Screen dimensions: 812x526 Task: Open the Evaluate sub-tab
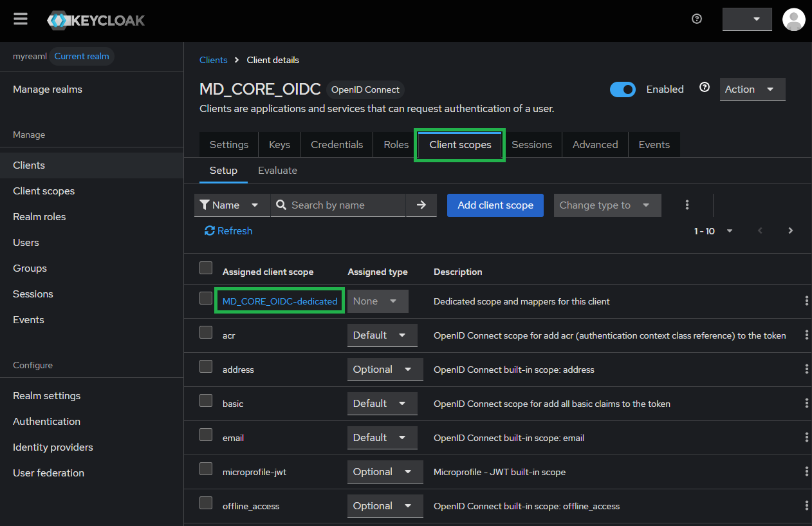[x=277, y=171]
